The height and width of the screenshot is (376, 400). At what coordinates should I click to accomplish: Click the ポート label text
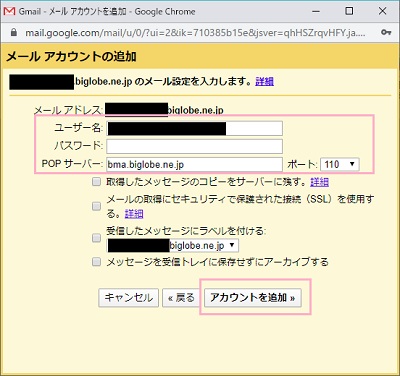pos(302,164)
